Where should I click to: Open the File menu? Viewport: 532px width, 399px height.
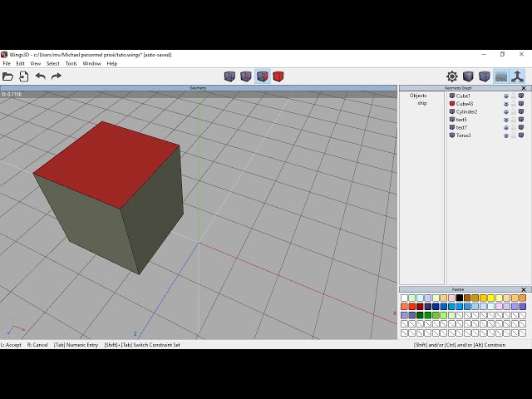pyautogui.click(x=7, y=63)
